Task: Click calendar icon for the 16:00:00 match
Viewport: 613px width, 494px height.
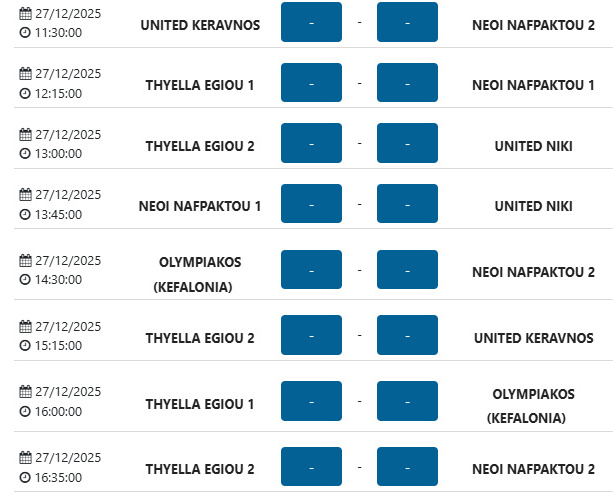Action: tap(25, 391)
